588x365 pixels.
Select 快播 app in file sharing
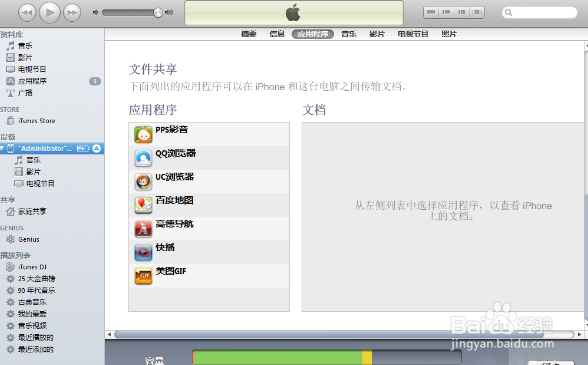coord(209,252)
